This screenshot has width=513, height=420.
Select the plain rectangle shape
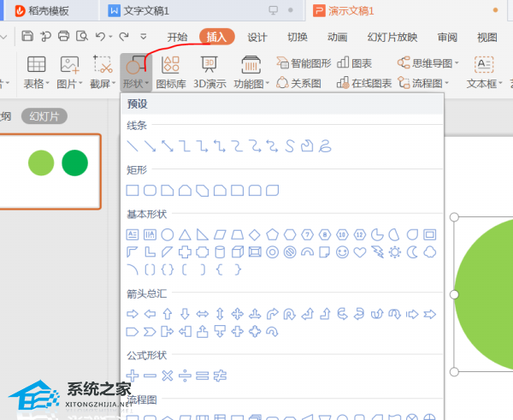tap(133, 190)
